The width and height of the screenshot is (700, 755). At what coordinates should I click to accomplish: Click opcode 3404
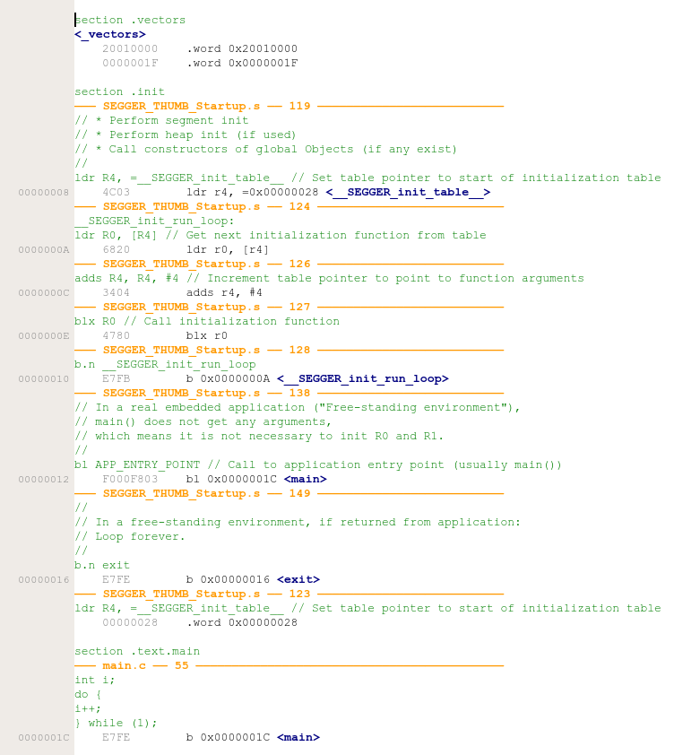pyautogui.click(x=116, y=292)
